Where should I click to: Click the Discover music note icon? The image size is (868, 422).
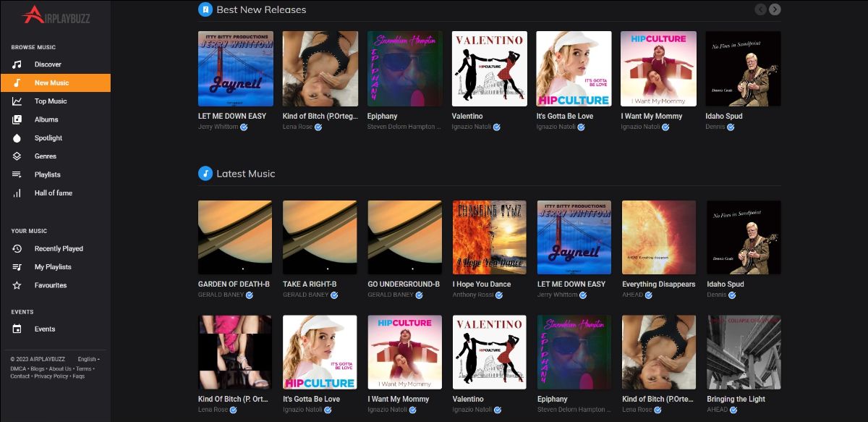[x=17, y=64]
